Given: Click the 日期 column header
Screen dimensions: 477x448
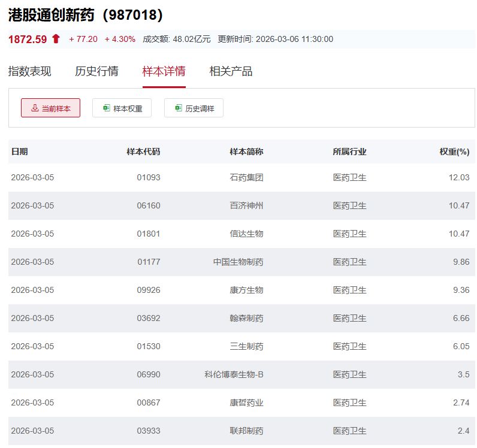Looking at the screenshot, I should click(x=19, y=152).
